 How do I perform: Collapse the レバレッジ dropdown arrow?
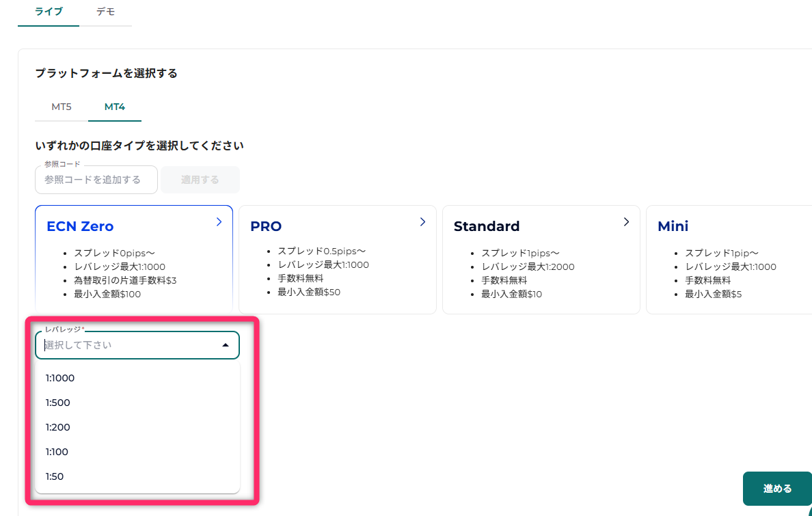click(226, 345)
